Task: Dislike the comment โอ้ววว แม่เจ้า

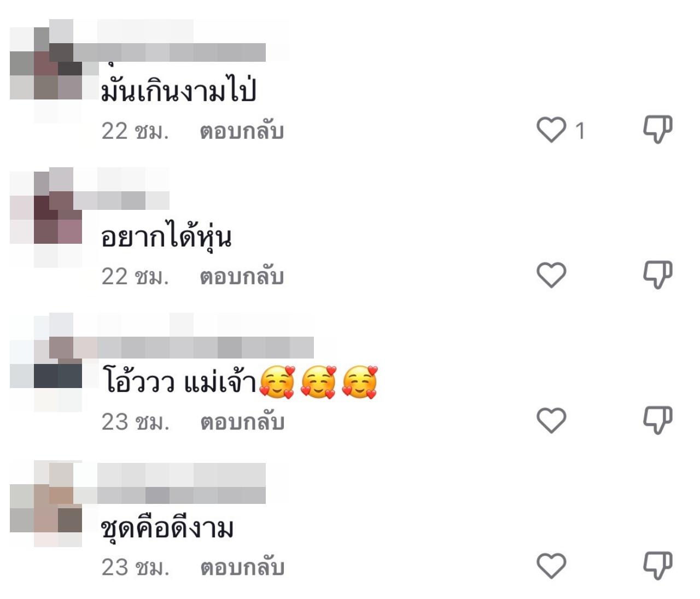Action: (657, 420)
